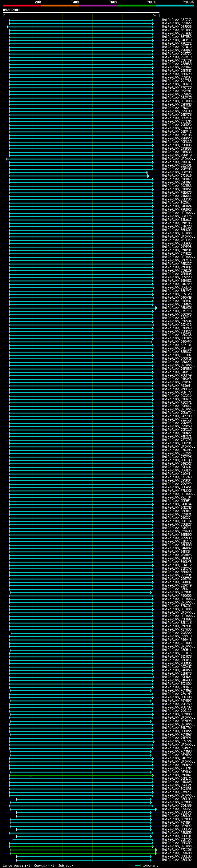Click the white query sequence bar
The image size is (197, 868).
(81, 12)
